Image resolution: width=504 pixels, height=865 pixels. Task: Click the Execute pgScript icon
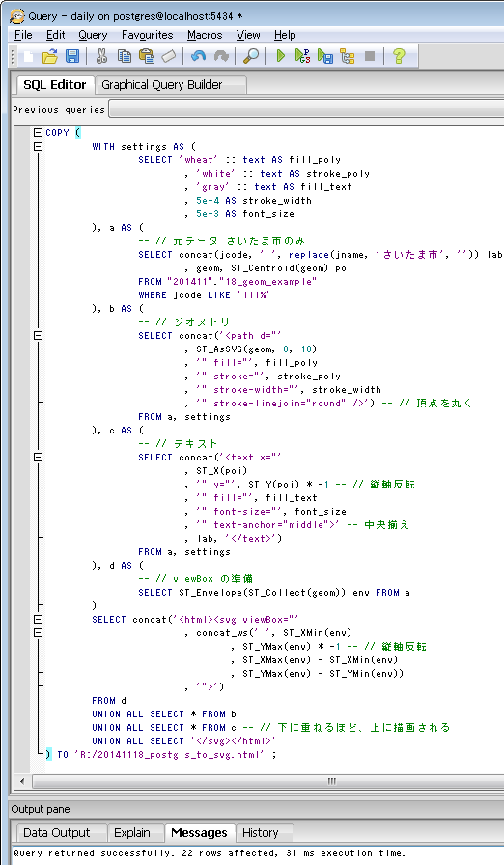303,56
